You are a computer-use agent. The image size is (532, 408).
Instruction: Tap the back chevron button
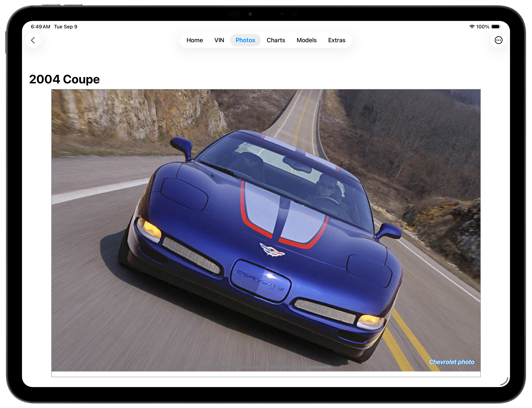click(33, 40)
